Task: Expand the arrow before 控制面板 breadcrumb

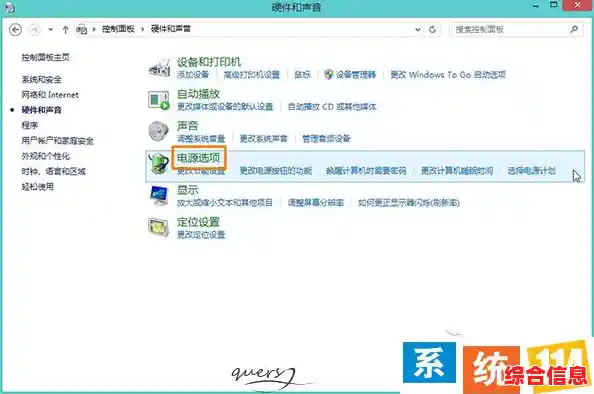Action: pos(94,29)
